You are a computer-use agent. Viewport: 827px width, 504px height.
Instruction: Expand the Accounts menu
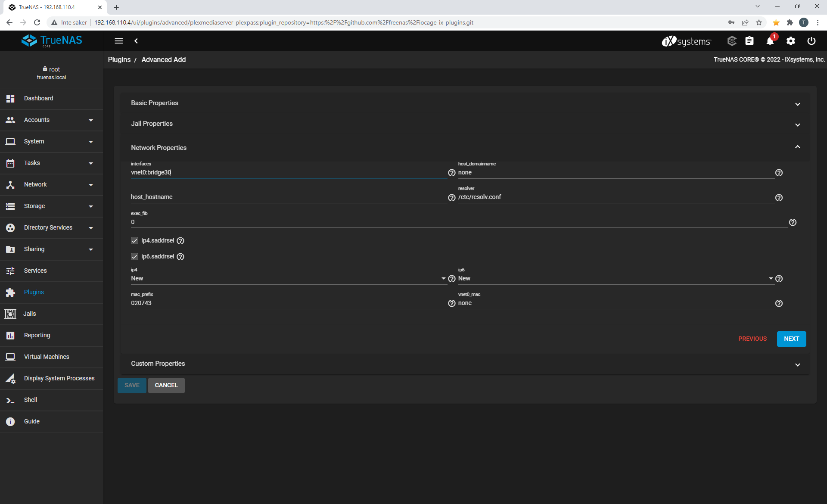tap(52, 120)
